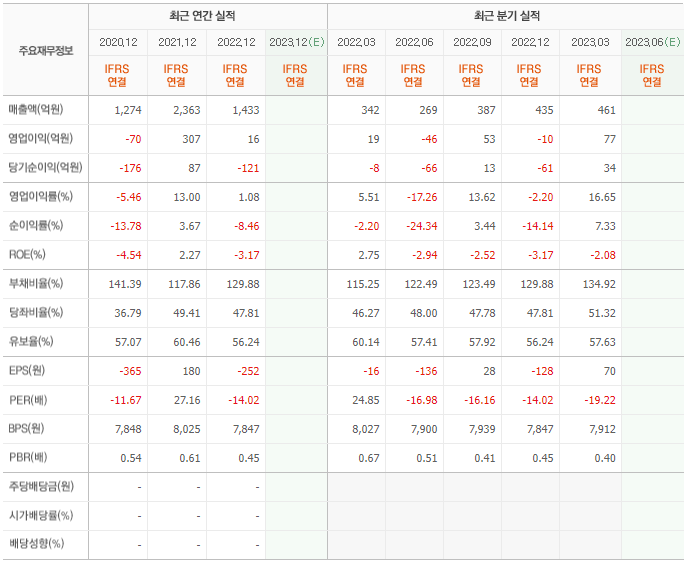
Task: Select the -176 net income value
Action: (130, 168)
